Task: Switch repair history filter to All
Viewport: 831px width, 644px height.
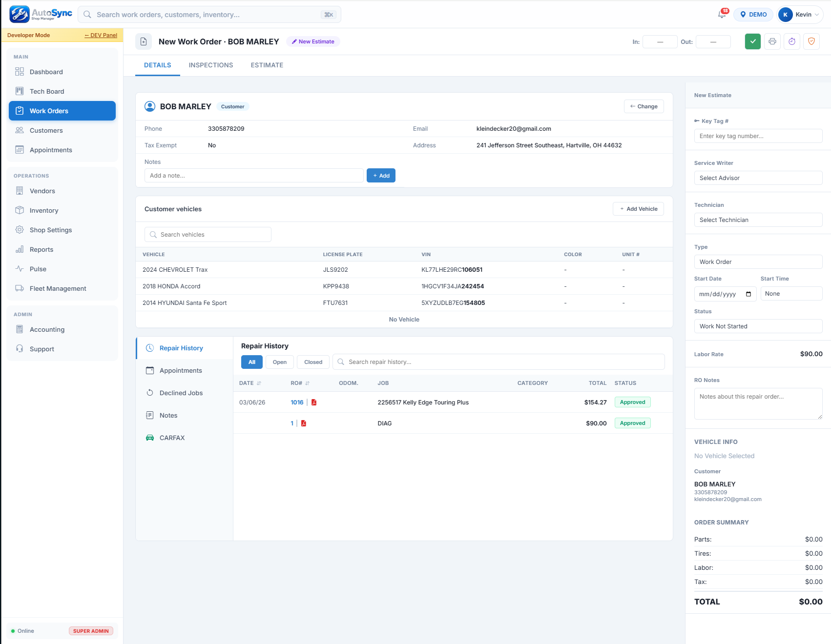Action: (x=251, y=362)
